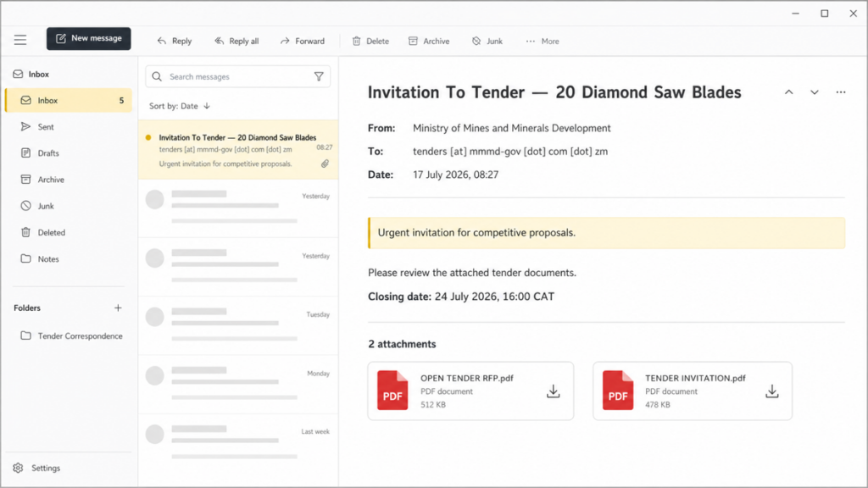Add a new folder with plus icon
The height and width of the screenshot is (488, 868).
[x=118, y=308]
